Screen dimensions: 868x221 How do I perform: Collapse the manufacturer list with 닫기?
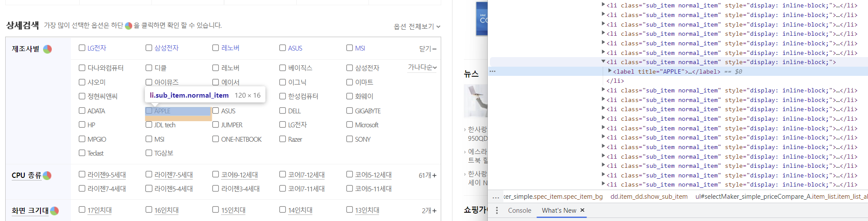(x=428, y=49)
